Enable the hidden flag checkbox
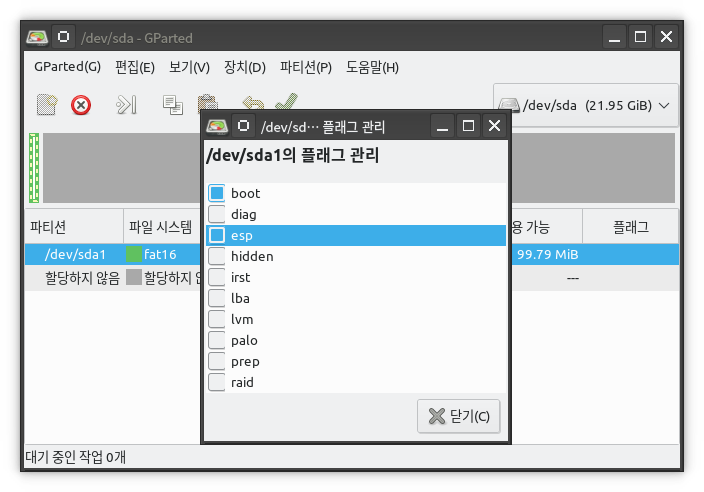704x492 pixels. [217, 256]
